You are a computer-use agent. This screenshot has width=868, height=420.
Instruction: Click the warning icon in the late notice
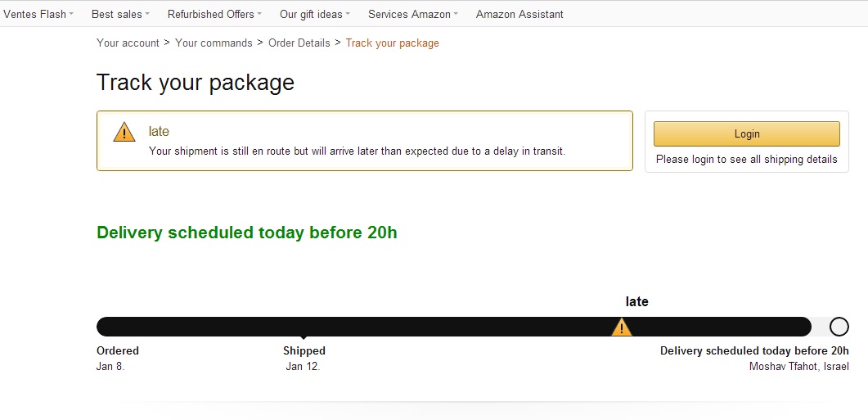click(x=124, y=132)
